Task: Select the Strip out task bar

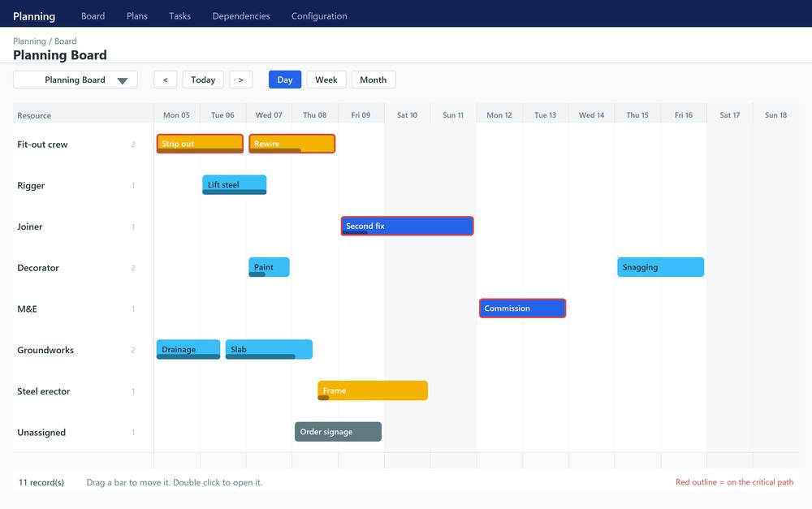Action: (200, 144)
